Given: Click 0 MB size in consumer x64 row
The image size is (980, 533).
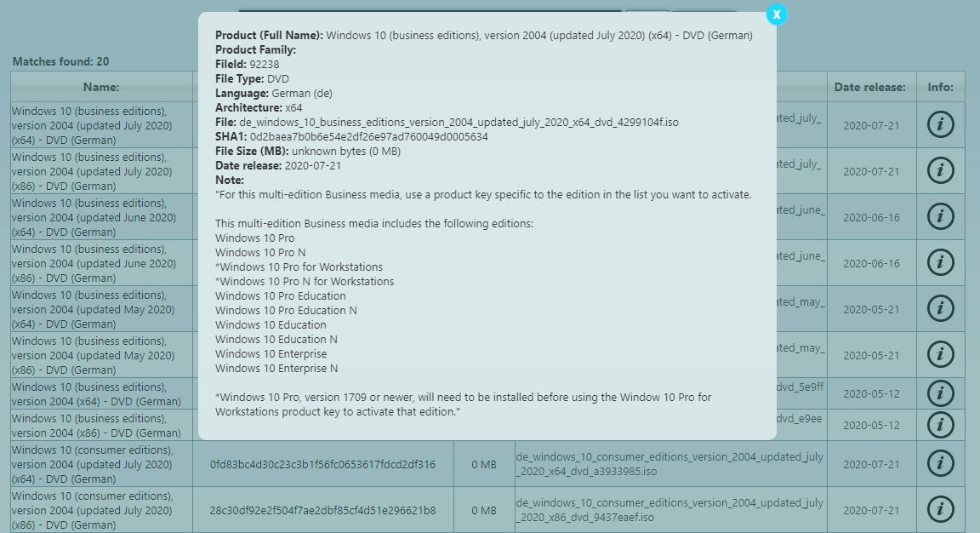Looking at the screenshot, I should pos(484,464).
